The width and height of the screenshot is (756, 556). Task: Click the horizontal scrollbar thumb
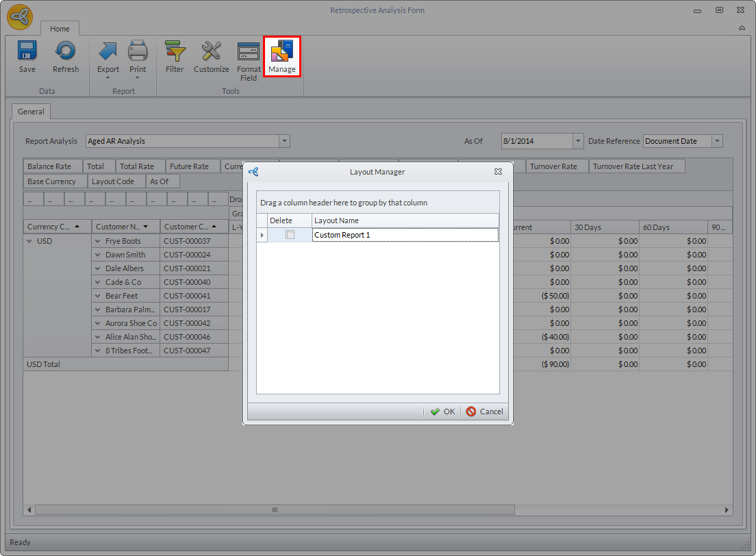pos(275,510)
